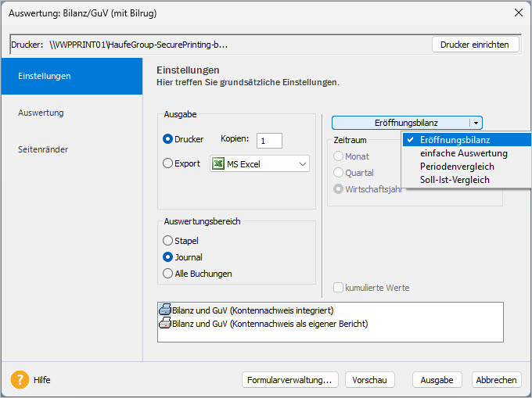This screenshot has height=398, width=532.
Task: Open the MS Excel export format dropdown
Action: pos(302,164)
